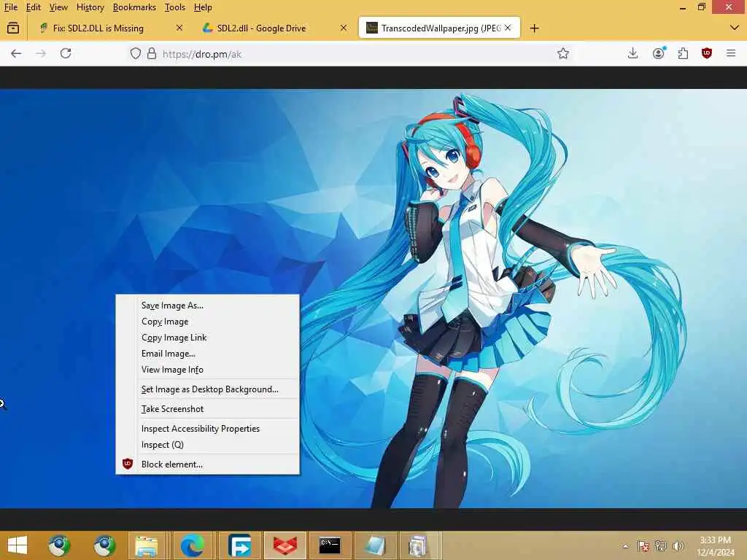This screenshot has width=747, height=560.
Task: Choose uBlock Block element... entry
Action: pyautogui.click(x=208, y=464)
